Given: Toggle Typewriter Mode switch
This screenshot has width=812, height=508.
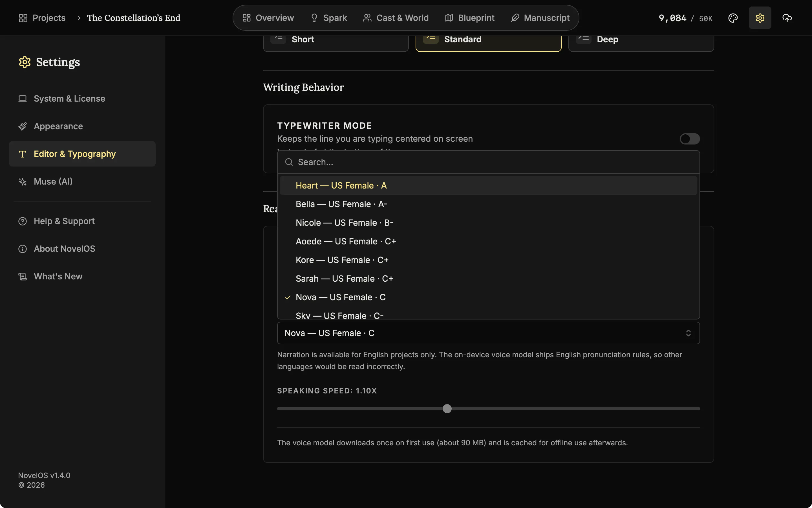Looking at the screenshot, I should click(x=690, y=139).
